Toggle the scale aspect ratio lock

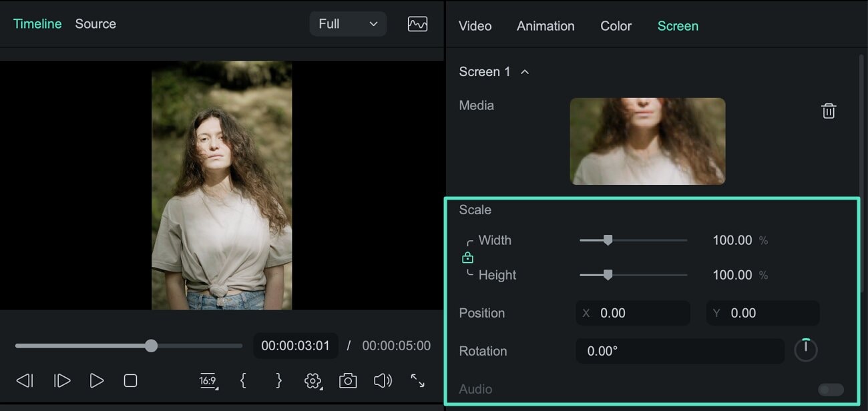coord(467,258)
